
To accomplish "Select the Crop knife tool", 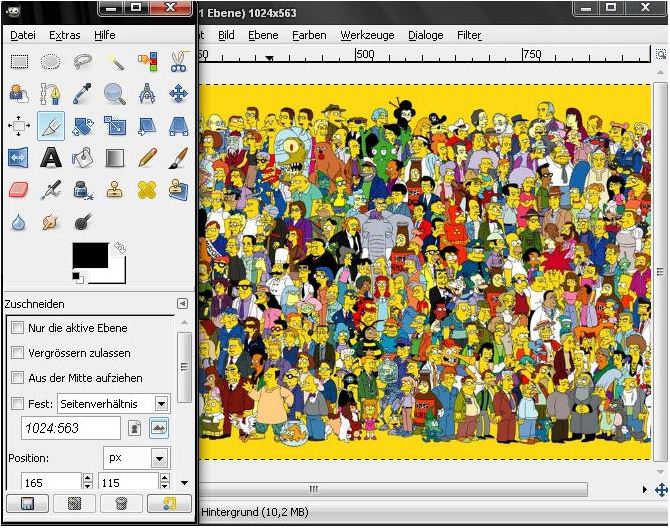I will (x=51, y=126).
